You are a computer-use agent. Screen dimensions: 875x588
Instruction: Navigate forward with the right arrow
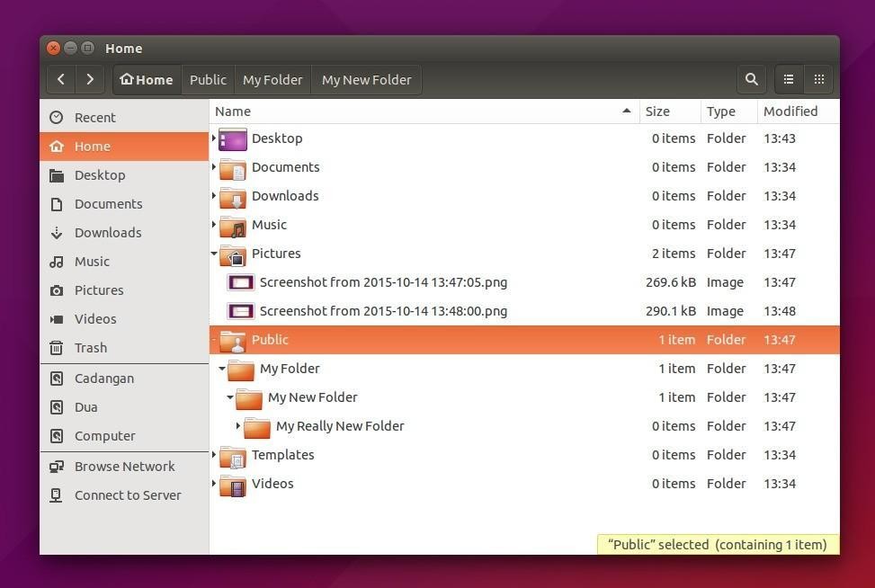click(x=90, y=79)
